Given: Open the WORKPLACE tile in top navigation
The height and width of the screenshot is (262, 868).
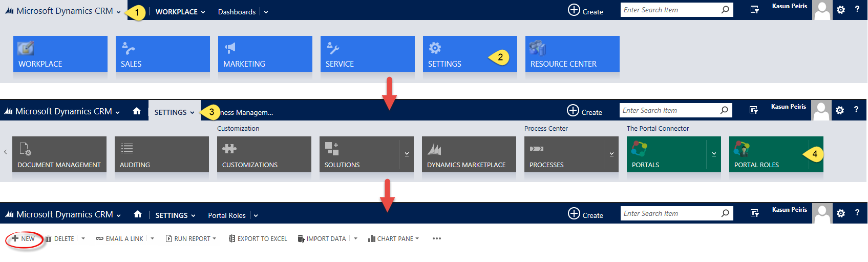Looking at the screenshot, I should click(60, 54).
